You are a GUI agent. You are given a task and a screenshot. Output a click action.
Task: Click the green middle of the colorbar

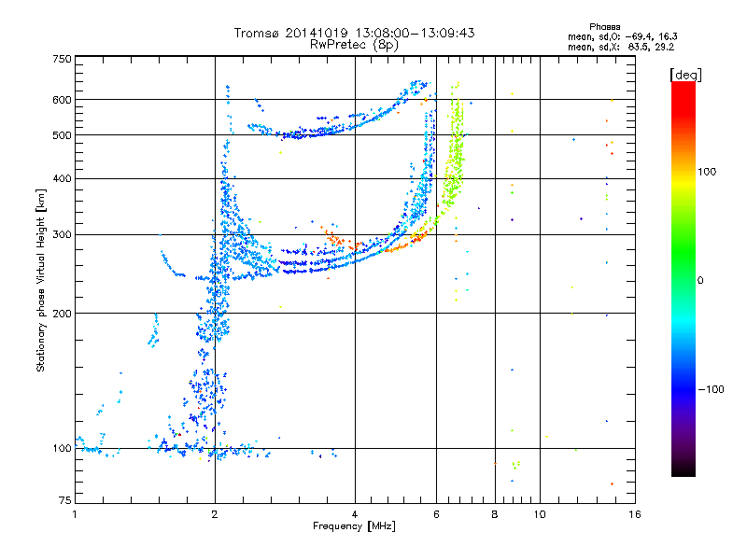(x=684, y=252)
